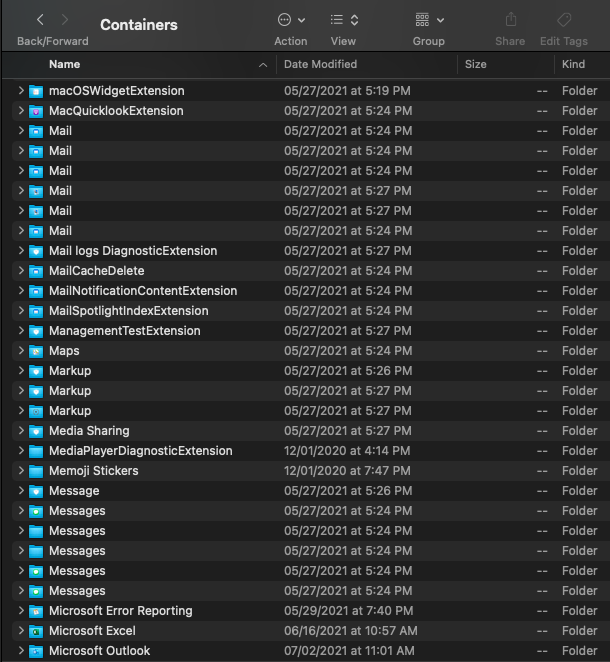This screenshot has width=610, height=662.
Task: Expand the Microsoft Excel folder chevron
Action: 21,630
